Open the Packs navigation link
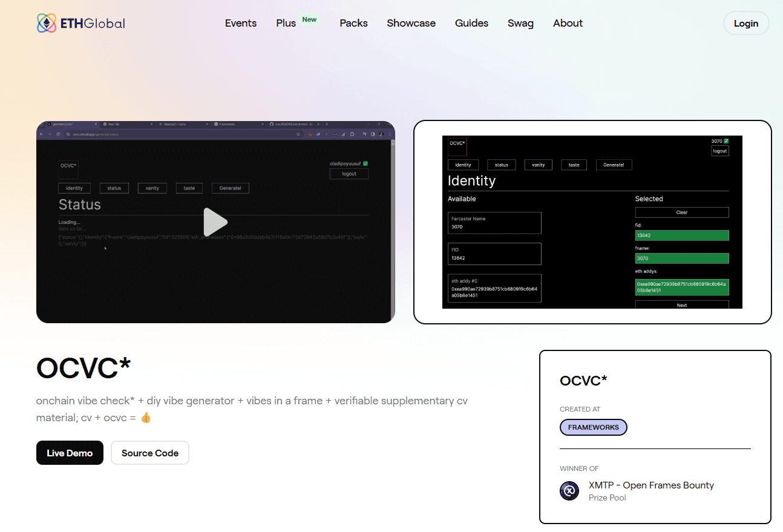This screenshot has width=783, height=532. point(354,23)
